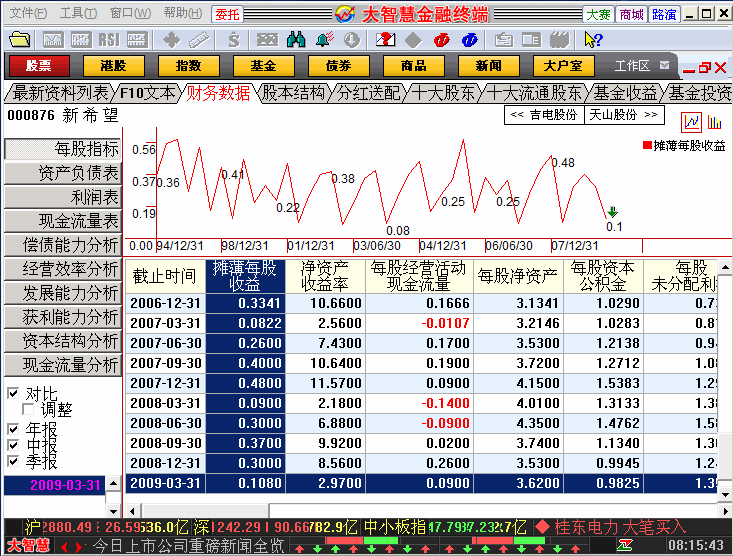Image resolution: width=733 pixels, height=556 pixels.
Task: Click the open folder icon
Action: tap(19, 40)
